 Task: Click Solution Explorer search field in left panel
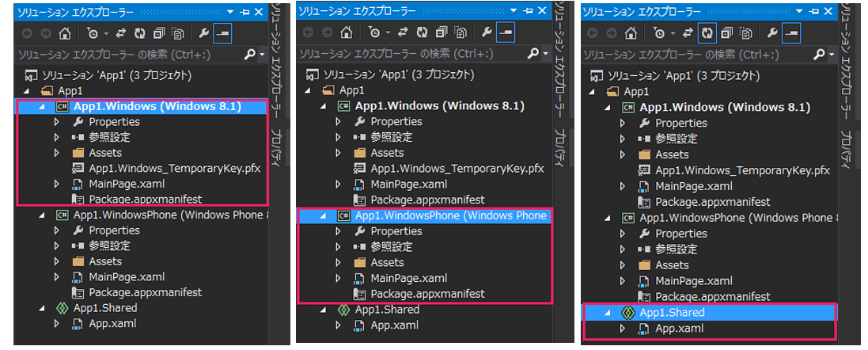pyautogui.click(x=127, y=55)
